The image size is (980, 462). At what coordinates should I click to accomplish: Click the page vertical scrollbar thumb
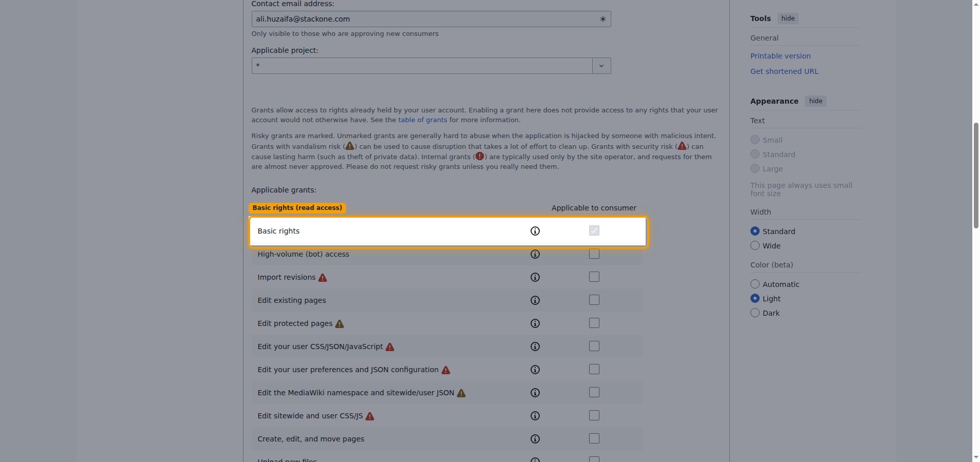point(976,175)
